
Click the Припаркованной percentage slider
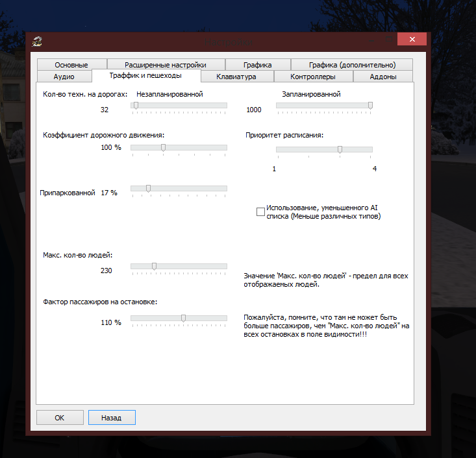[x=179, y=188]
